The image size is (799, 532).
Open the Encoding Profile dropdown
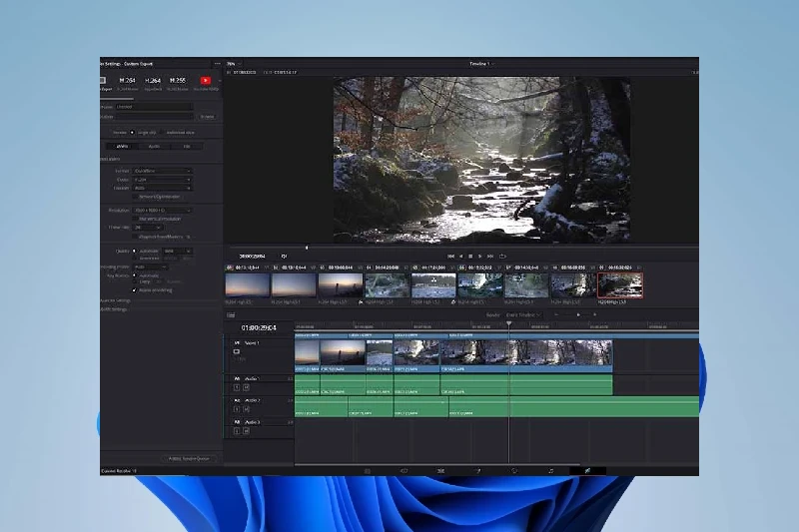pos(151,266)
